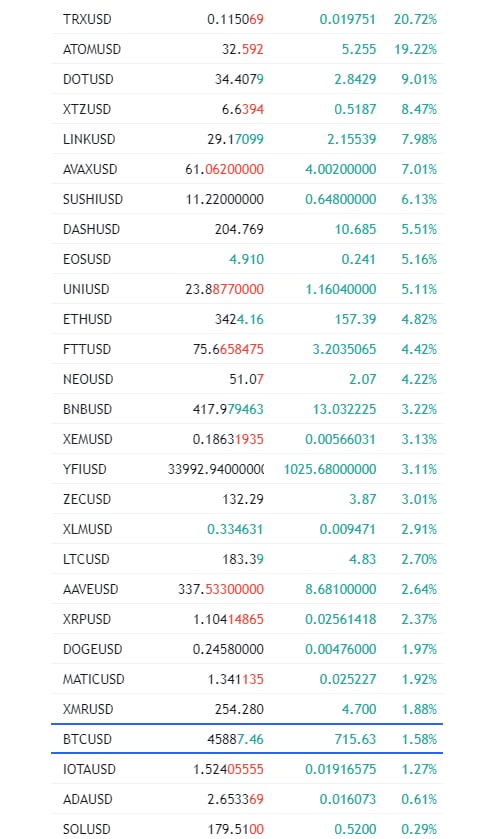The image size is (496, 839).
Task: Select the highlighted BTCUSD row
Action: [247, 738]
